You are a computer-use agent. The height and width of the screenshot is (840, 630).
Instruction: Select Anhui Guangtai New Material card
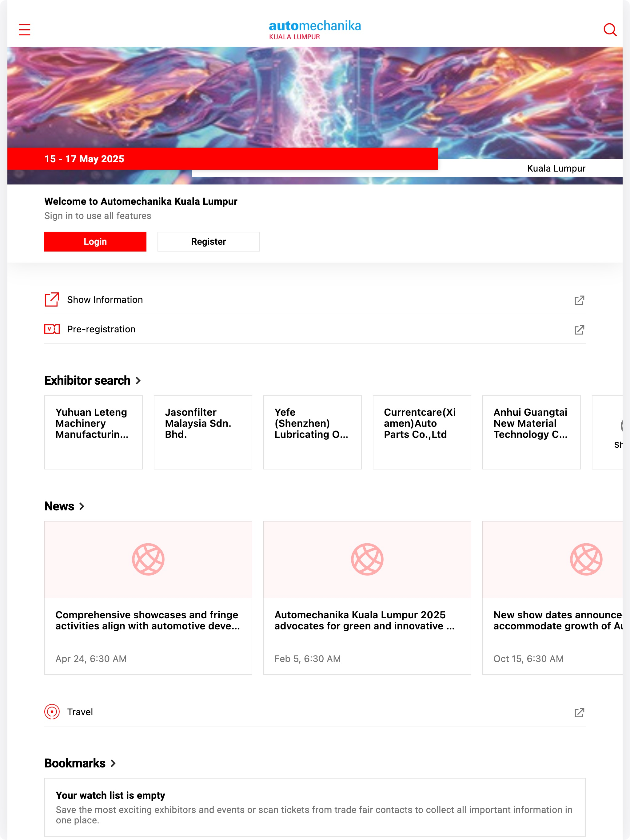tap(531, 432)
